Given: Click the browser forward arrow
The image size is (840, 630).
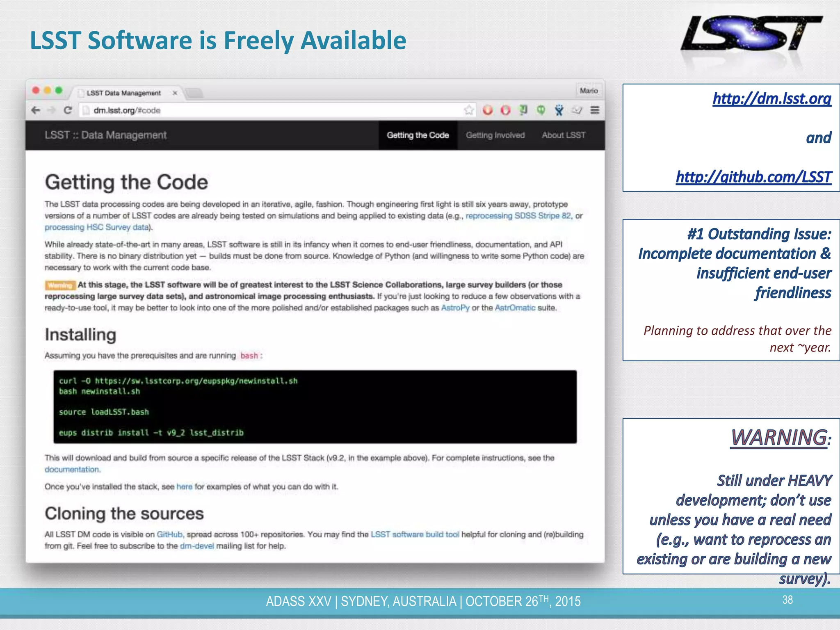Looking at the screenshot, I should pos(51,110).
